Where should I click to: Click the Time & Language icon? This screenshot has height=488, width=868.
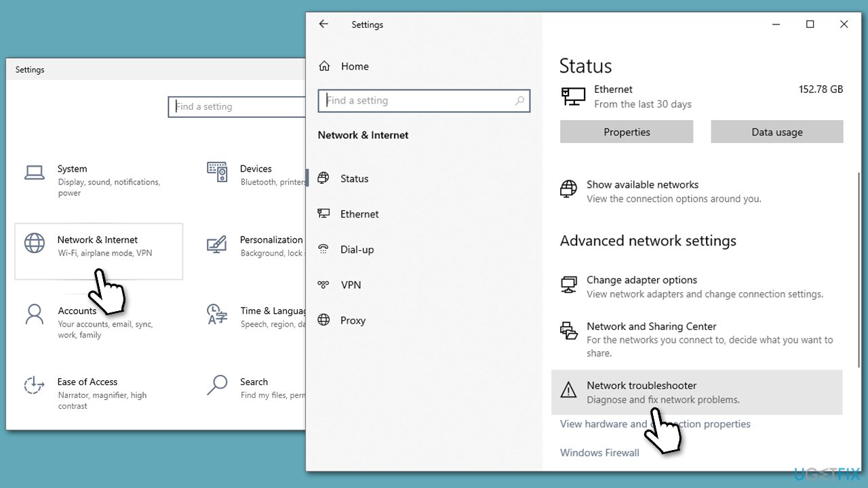click(x=217, y=314)
